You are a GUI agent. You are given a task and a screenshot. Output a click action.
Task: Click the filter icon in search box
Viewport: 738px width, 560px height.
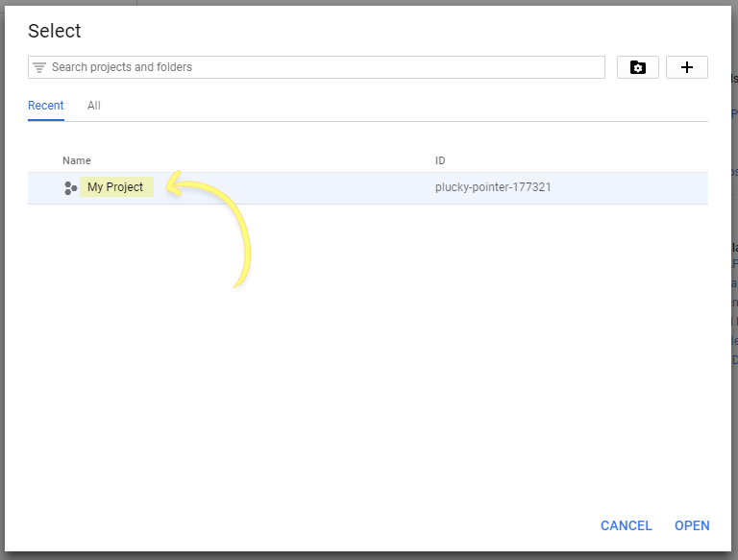(39, 67)
